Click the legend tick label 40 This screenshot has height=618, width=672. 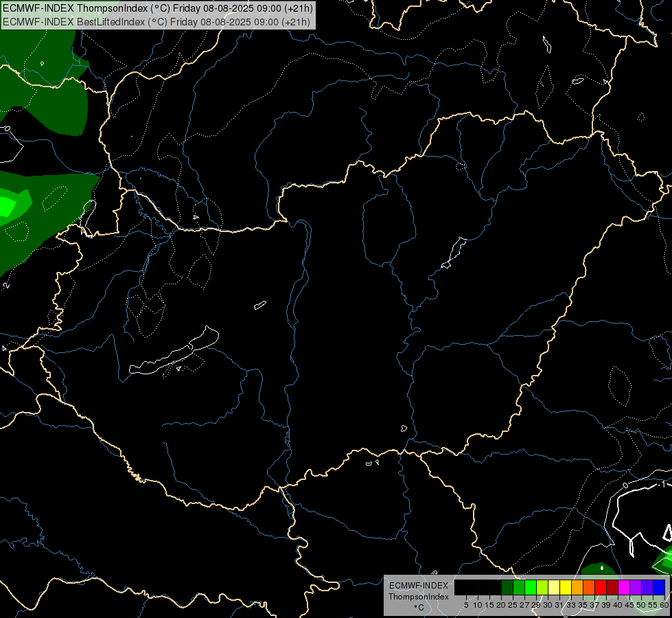(x=618, y=605)
